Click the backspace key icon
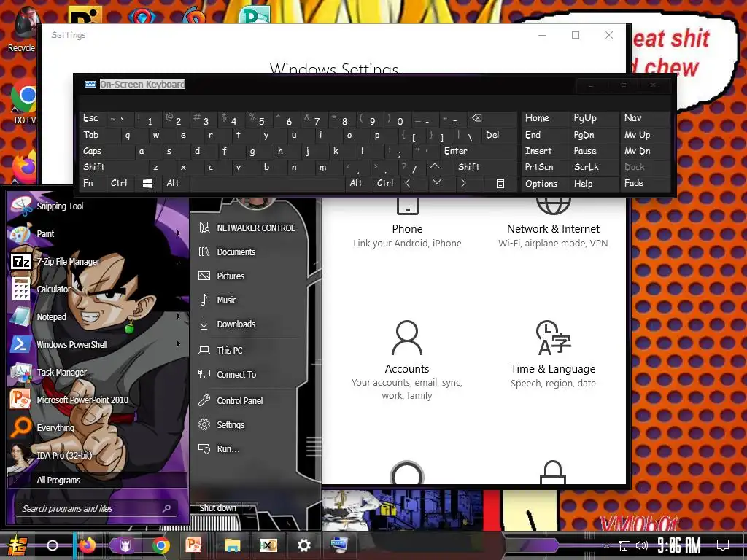This screenshot has height=560, width=747. pyautogui.click(x=492, y=118)
